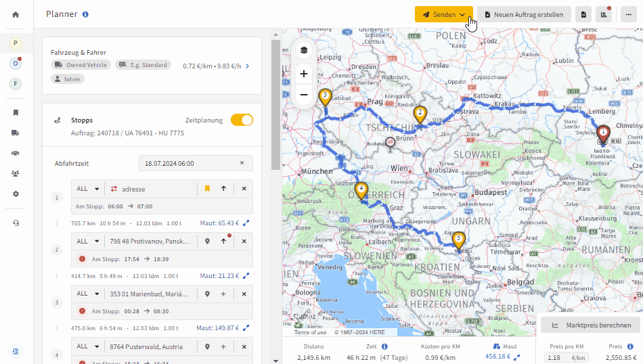The height and width of the screenshot is (364, 643).
Task: Click the info icon next to Preis
Action: pos(630,346)
